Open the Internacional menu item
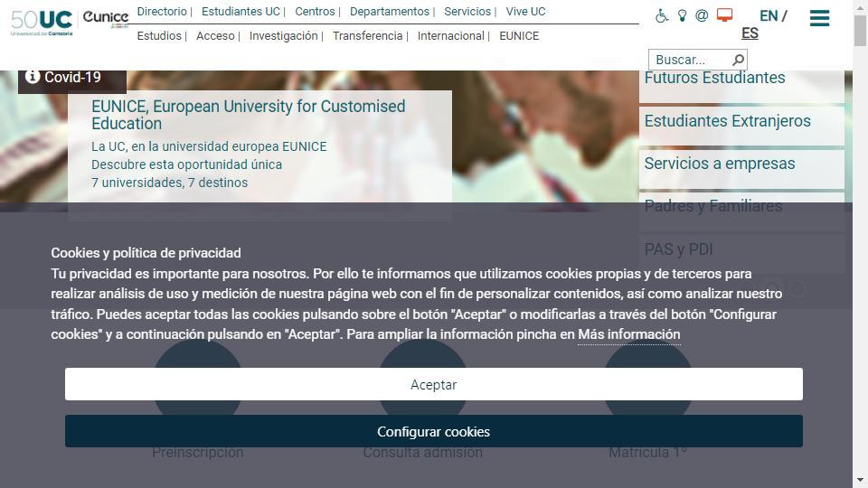868x488 pixels. [450, 35]
